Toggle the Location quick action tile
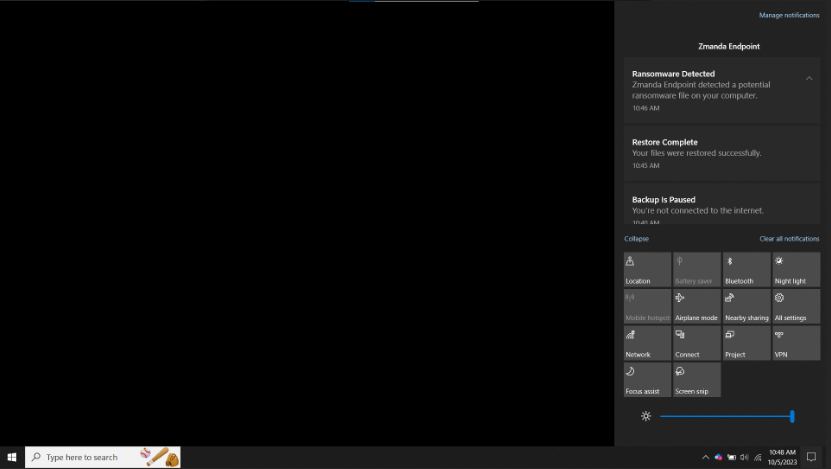Viewport: 831px width, 469px height. (x=647, y=270)
